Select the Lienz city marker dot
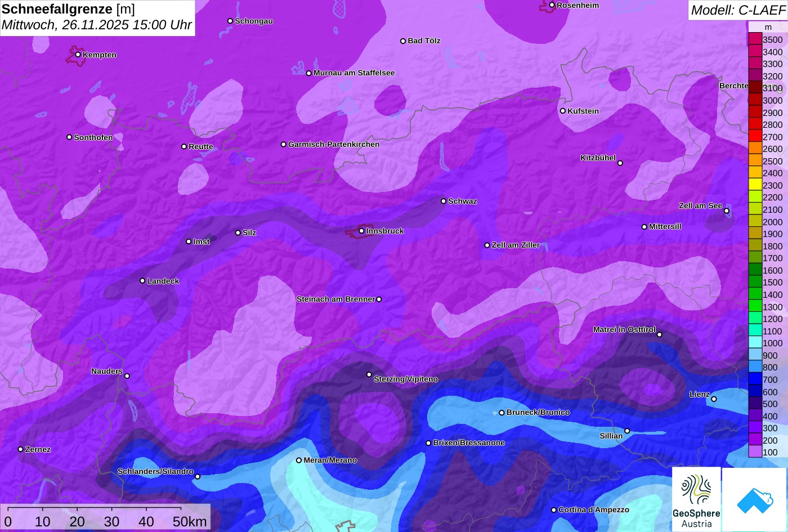Screen dimensions: 788x532 tap(714, 399)
